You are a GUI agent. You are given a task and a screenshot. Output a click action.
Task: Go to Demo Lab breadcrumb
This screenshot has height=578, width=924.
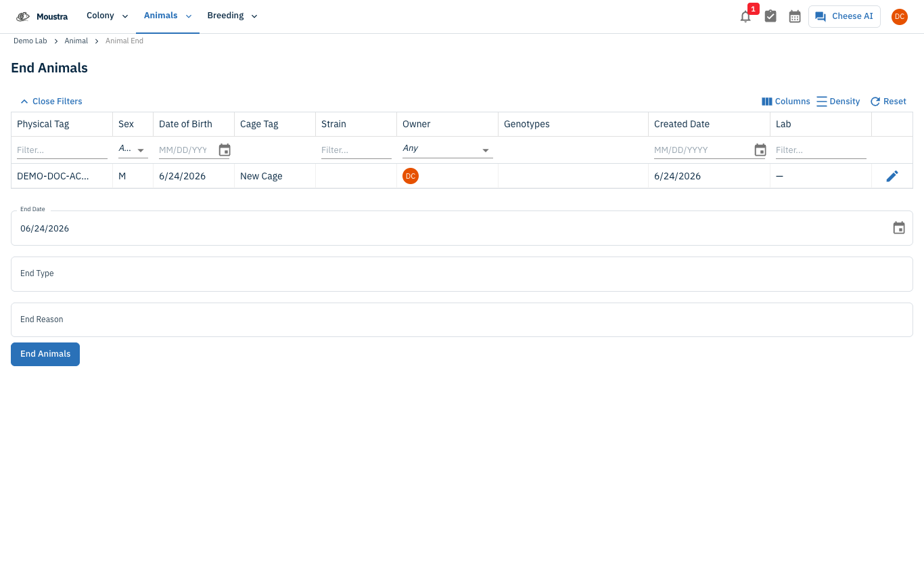coord(30,41)
